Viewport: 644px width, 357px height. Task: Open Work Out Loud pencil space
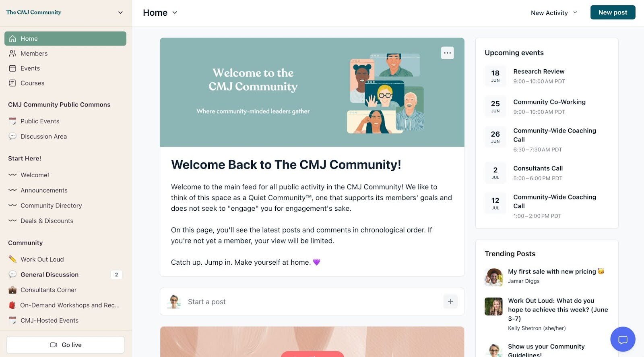pos(65,259)
